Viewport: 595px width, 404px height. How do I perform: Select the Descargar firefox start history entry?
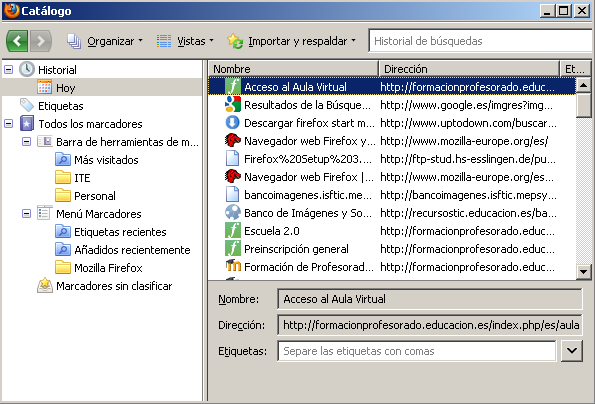392,123
